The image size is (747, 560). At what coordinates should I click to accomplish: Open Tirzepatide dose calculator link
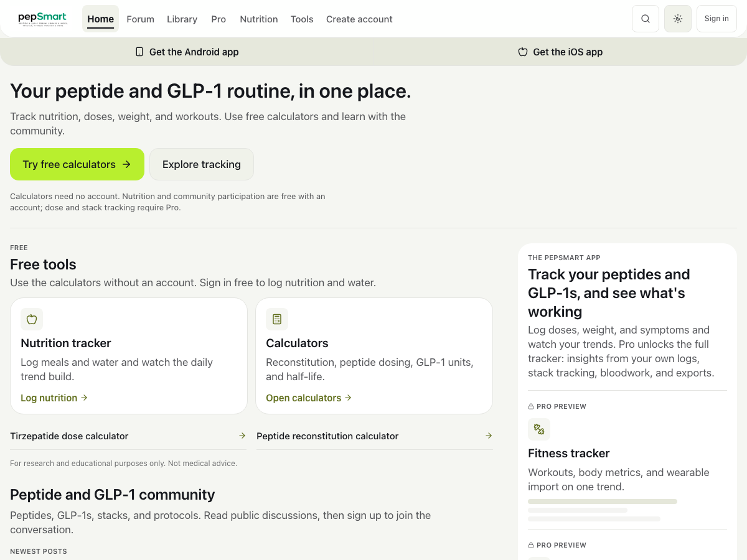(x=128, y=436)
